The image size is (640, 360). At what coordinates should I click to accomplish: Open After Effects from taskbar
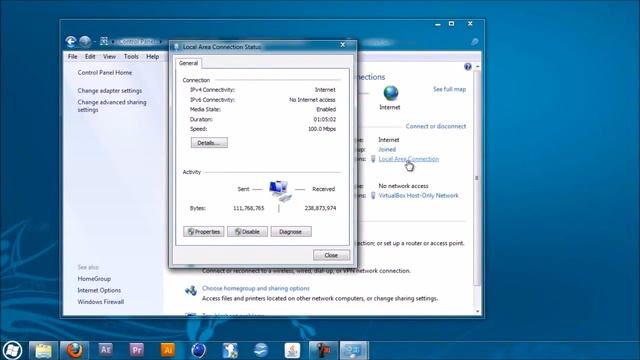pos(105,350)
